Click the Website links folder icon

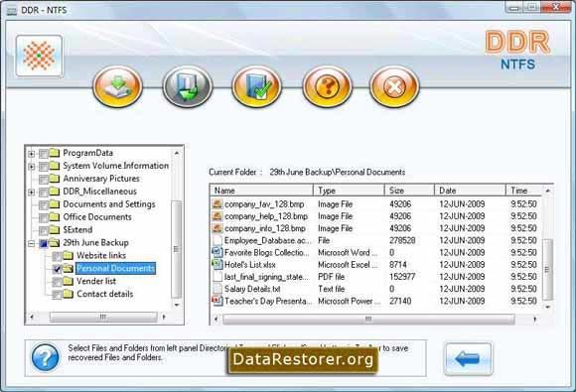(68, 255)
